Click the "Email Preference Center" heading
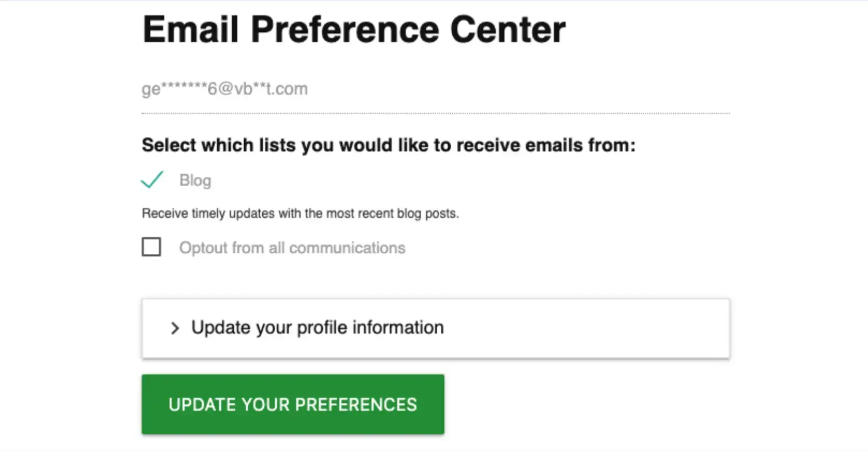 pos(353,30)
